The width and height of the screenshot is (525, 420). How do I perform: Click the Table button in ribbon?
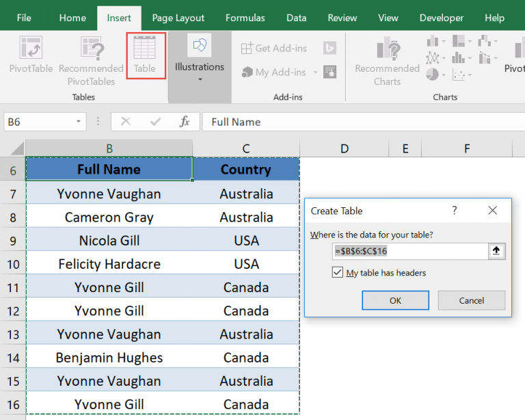coord(146,55)
